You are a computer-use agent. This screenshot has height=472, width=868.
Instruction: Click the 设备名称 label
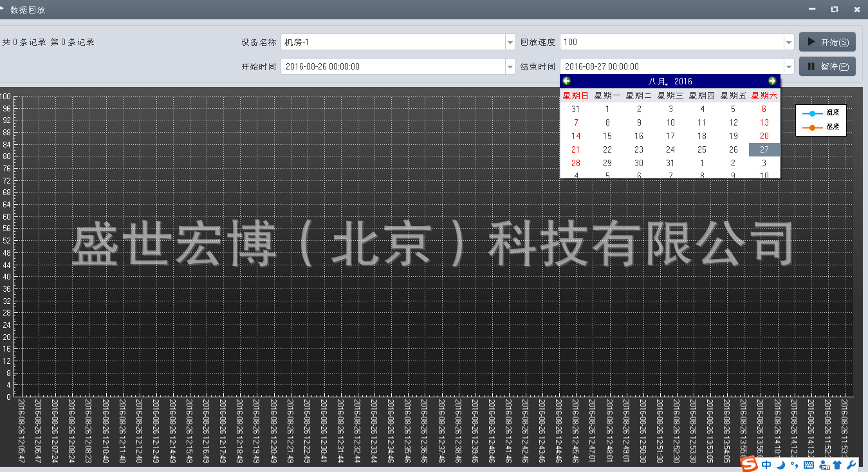[259, 42]
